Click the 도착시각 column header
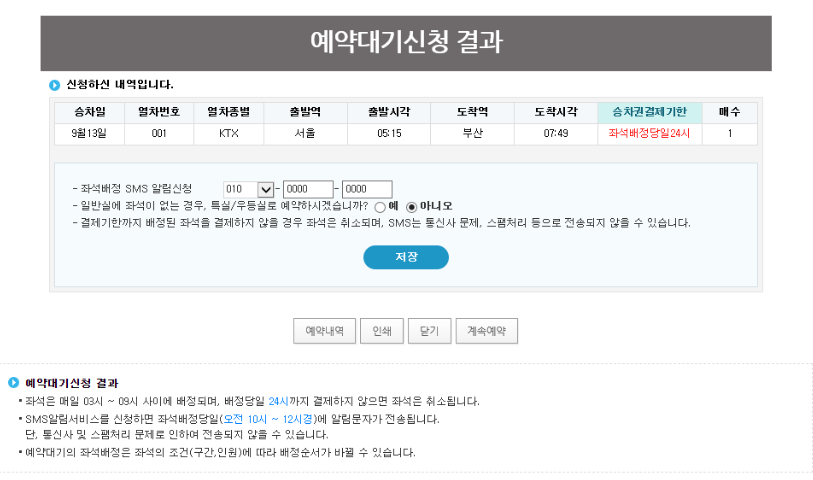Screen dimensions: 813x480 click(x=556, y=112)
